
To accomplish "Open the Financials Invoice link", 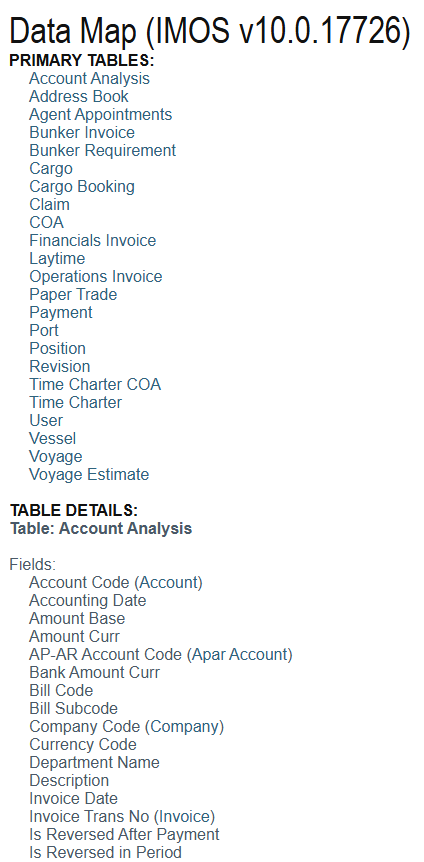I will tap(92, 241).
